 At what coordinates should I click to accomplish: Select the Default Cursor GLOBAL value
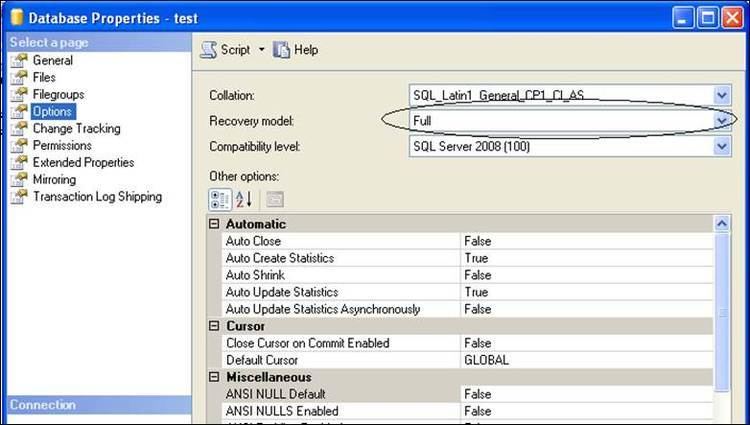tap(587, 360)
